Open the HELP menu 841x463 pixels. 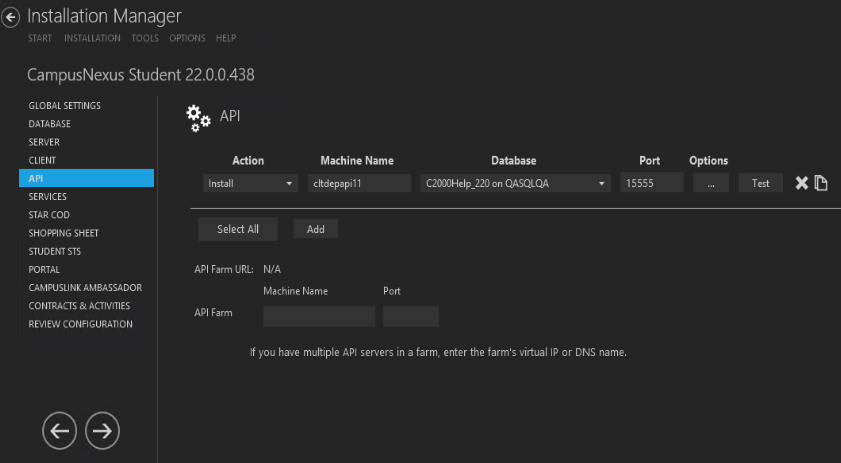[x=226, y=38]
